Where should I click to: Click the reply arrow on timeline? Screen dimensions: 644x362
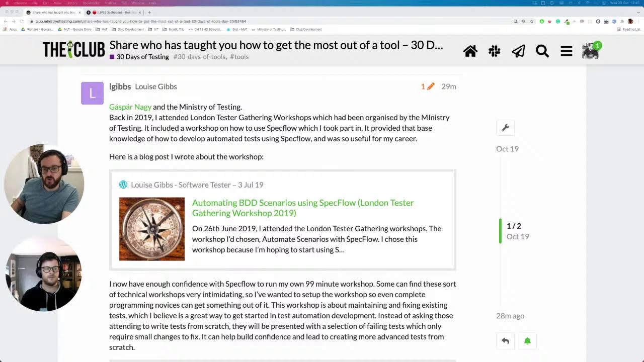point(505,341)
